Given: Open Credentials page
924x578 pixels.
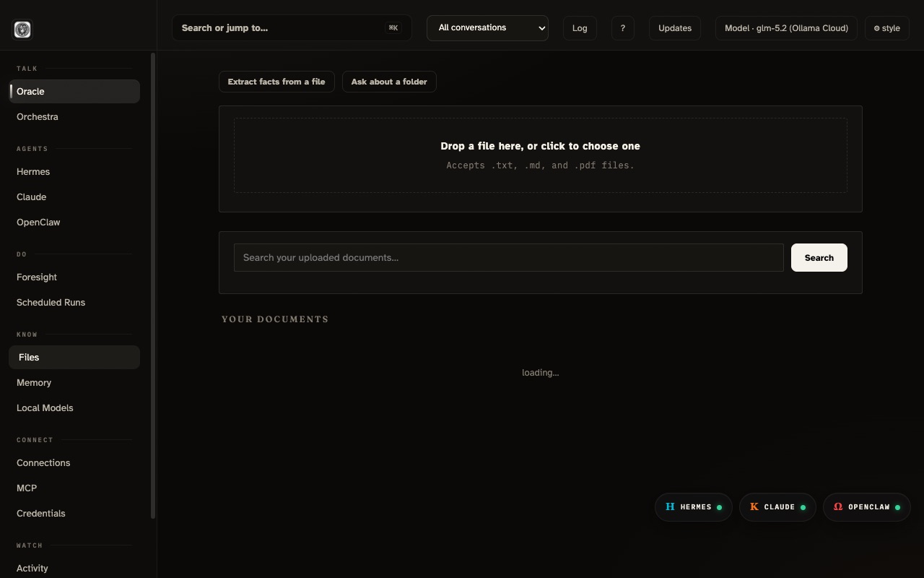Looking at the screenshot, I should (74, 514).
